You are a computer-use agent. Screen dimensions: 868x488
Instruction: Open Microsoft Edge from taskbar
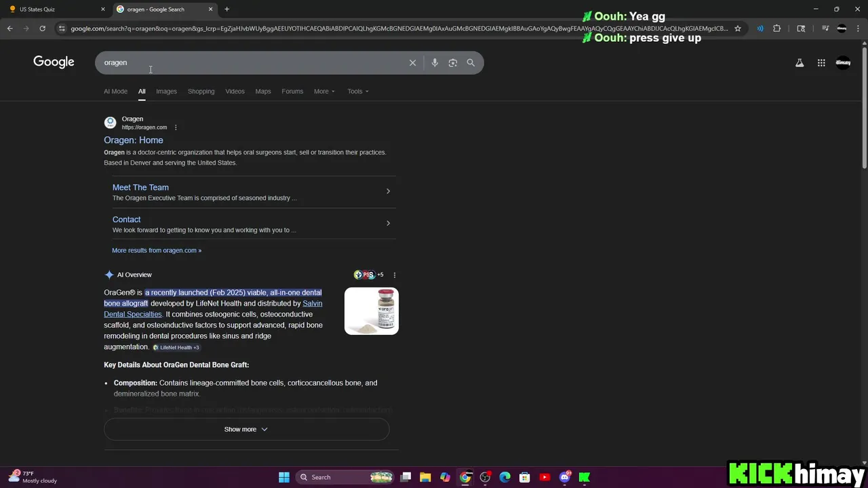[x=505, y=477]
